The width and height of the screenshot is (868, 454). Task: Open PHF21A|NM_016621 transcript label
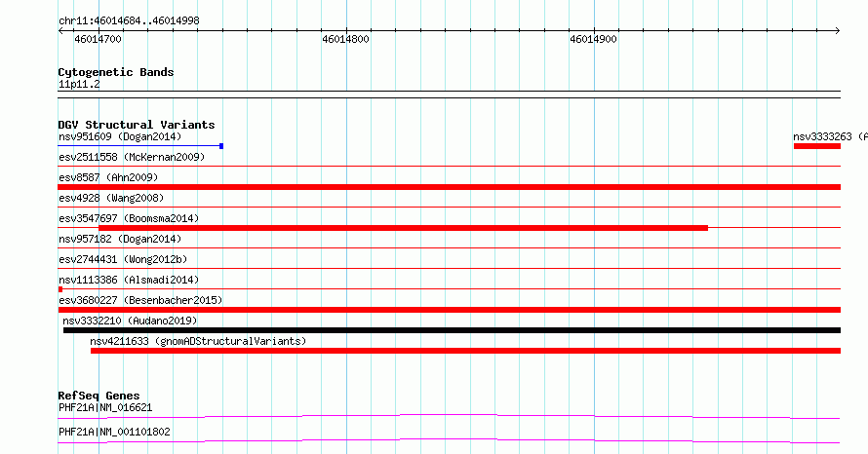(105, 407)
